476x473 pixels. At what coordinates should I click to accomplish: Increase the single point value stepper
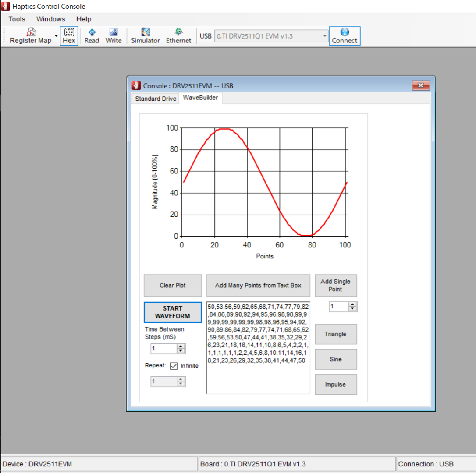click(x=352, y=304)
